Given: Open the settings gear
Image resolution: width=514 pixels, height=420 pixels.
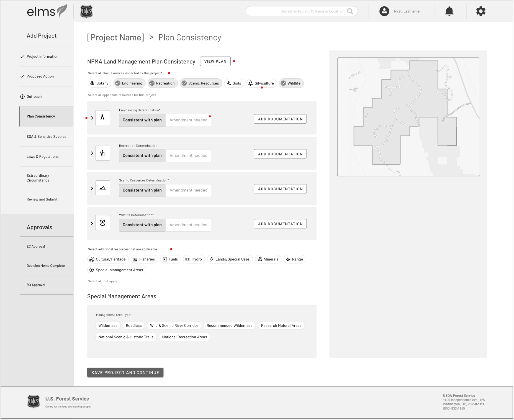Looking at the screenshot, I should tap(481, 11).
